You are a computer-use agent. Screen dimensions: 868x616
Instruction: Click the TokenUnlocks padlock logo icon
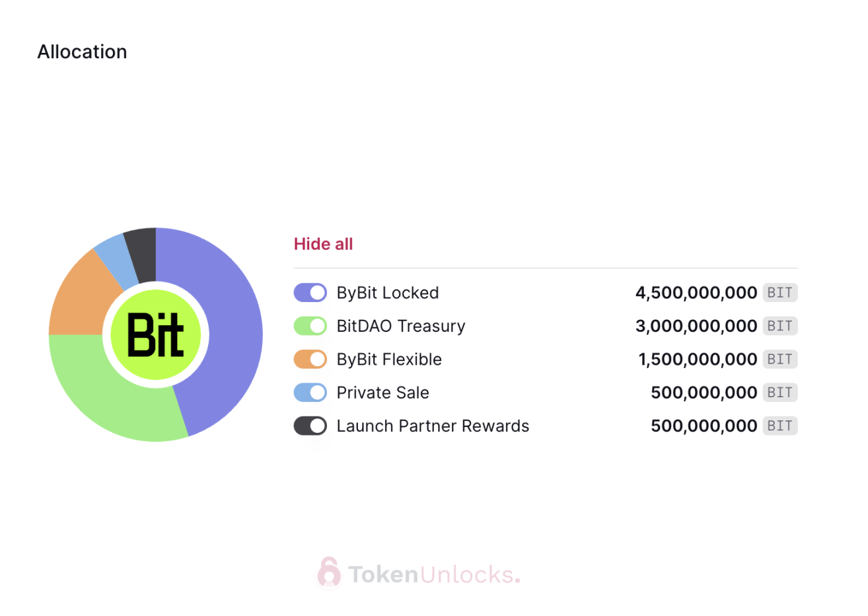tap(328, 573)
